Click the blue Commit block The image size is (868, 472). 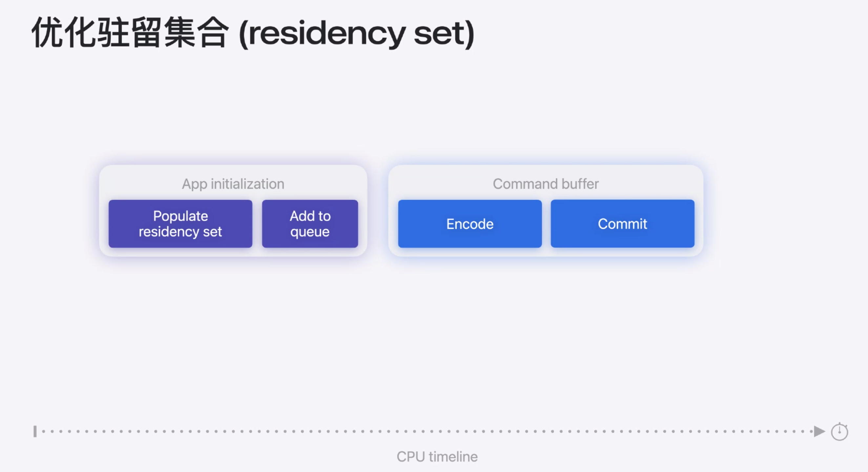(x=622, y=224)
